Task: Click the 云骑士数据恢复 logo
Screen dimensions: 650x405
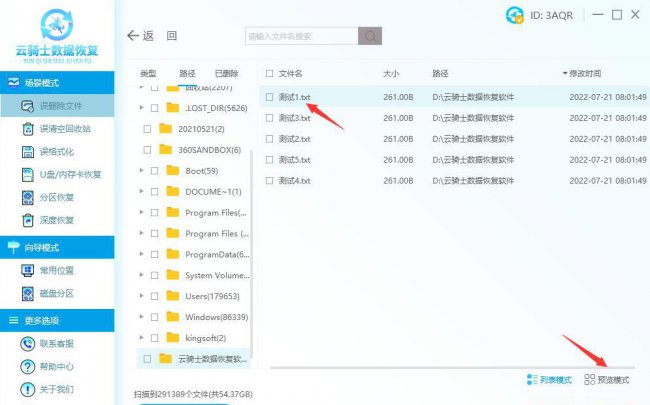Action: (x=57, y=36)
